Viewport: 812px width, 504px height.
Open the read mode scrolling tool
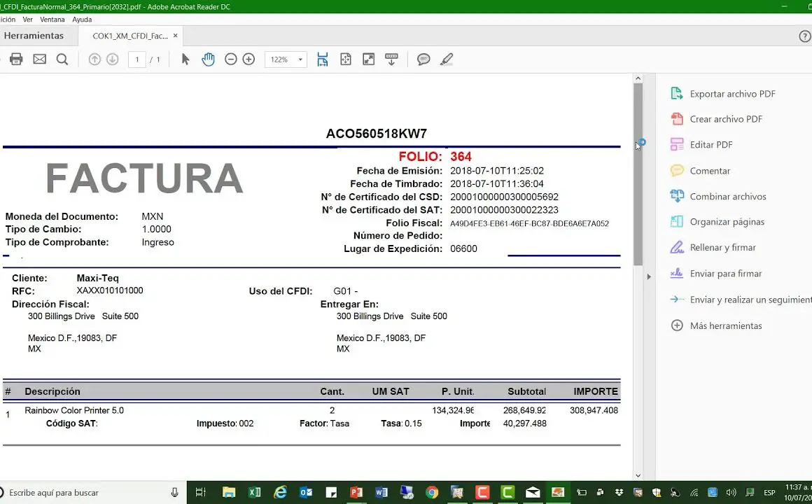[x=391, y=59]
